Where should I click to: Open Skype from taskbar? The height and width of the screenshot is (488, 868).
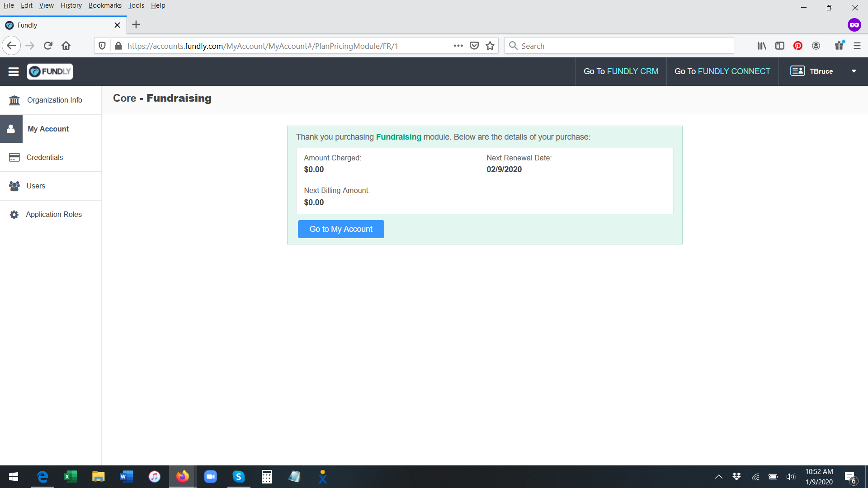pos(239,477)
